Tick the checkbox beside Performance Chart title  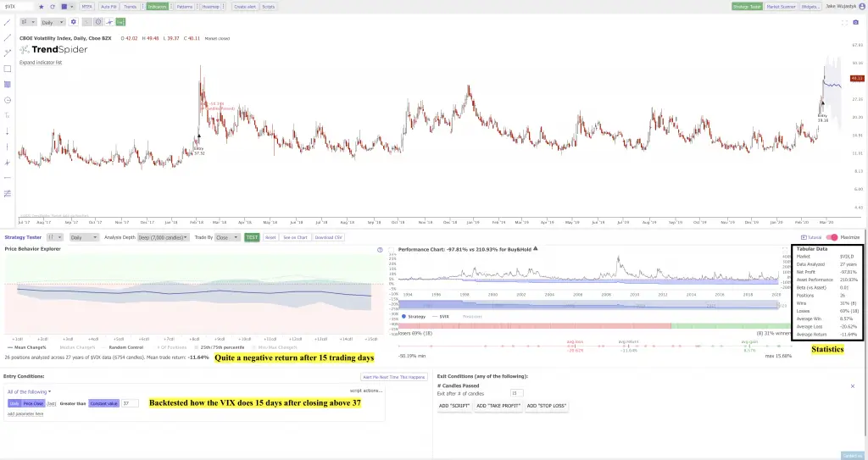click(392, 250)
